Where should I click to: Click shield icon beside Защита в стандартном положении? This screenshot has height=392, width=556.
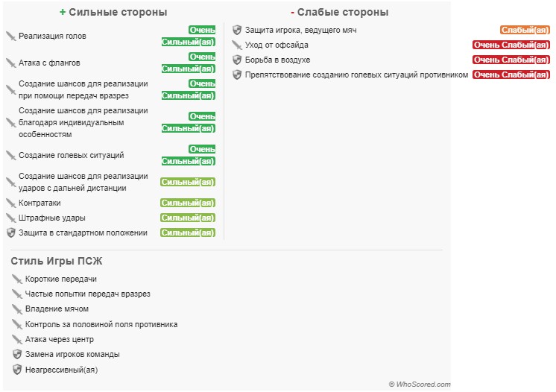pos(11,233)
